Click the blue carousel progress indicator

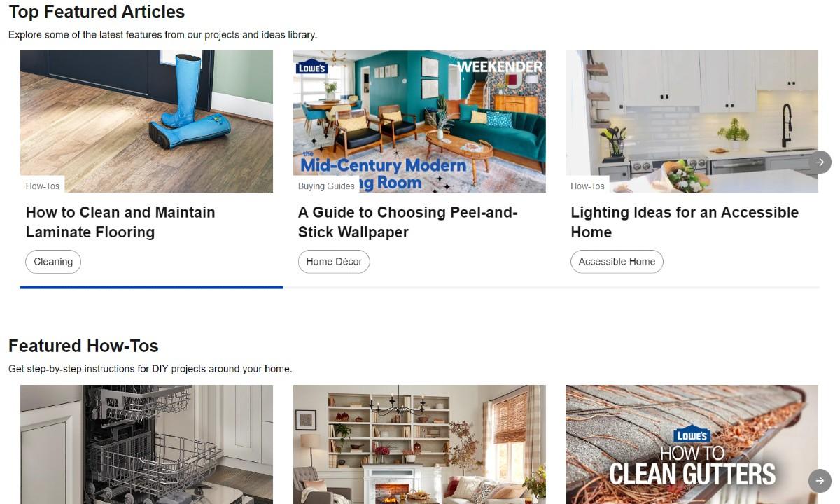[x=151, y=287]
